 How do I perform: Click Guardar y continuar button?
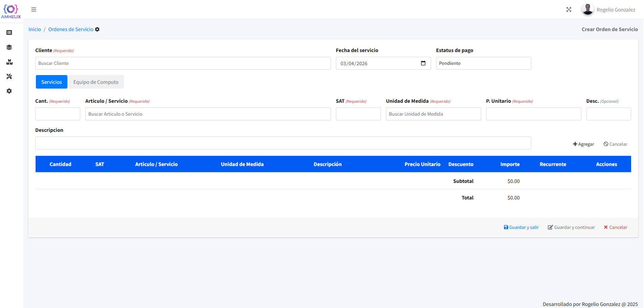tap(571, 227)
